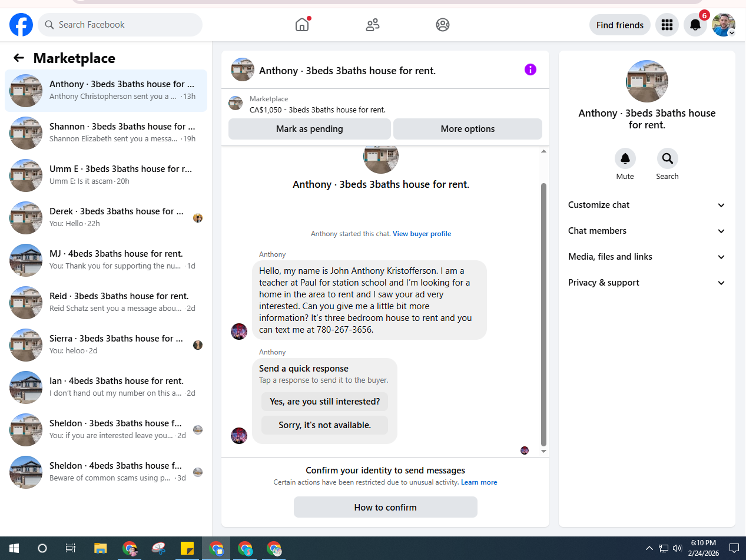The width and height of the screenshot is (746, 560).
Task: Open Sticky Notes from the taskbar
Action: (x=187, y=548)
